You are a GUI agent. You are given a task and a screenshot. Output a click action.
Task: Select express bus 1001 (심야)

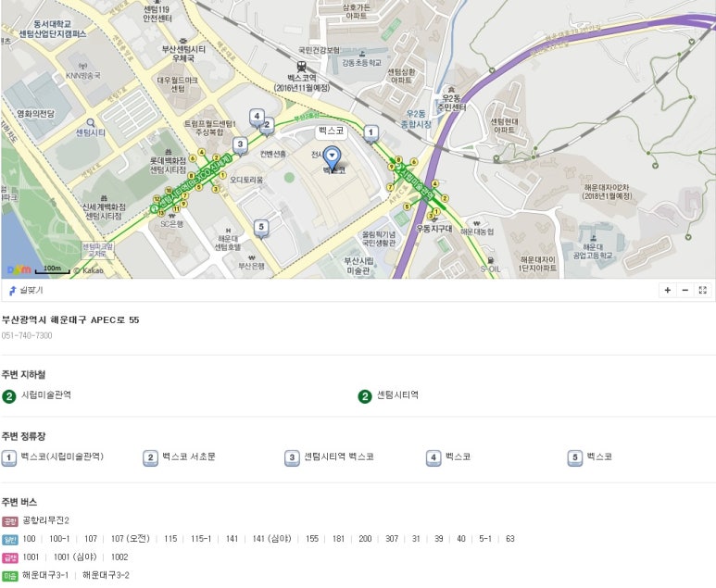tap(75, 557)
